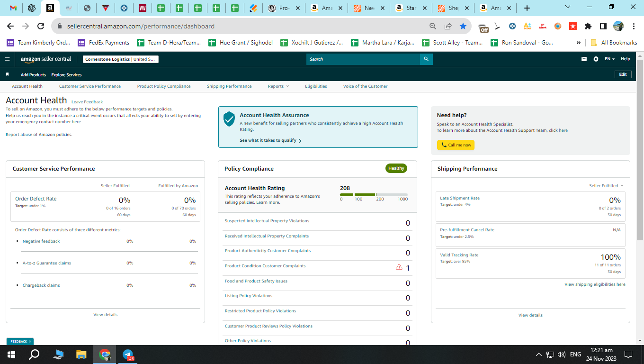Open the browser extensions puzzle icon

tap(588, 27)
